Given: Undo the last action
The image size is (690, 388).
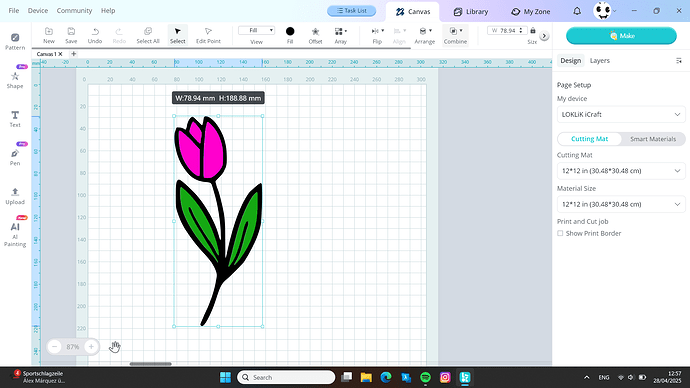Looking at the screenshot, I should (95, 35).
